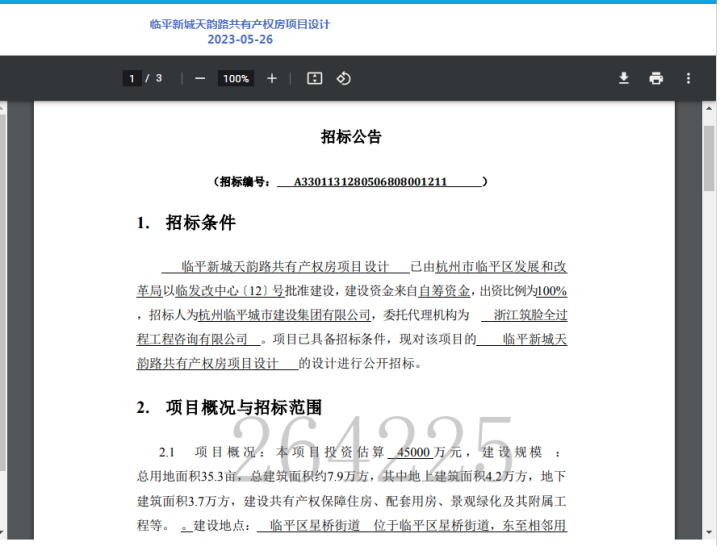Click the text 程工程咨询有限公司
Viewport: 720px width, 546px height.
pyautogui.click(x=192, y=339)
